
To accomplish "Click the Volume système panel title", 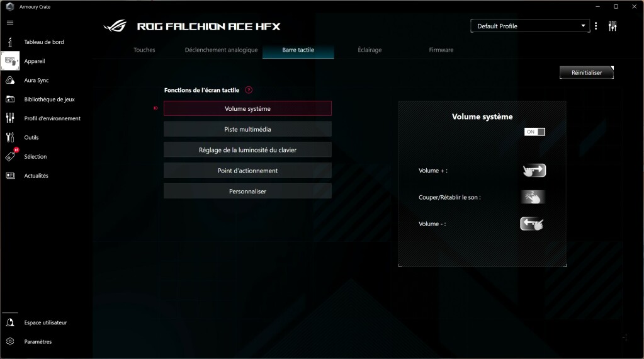I will (482, 117).
